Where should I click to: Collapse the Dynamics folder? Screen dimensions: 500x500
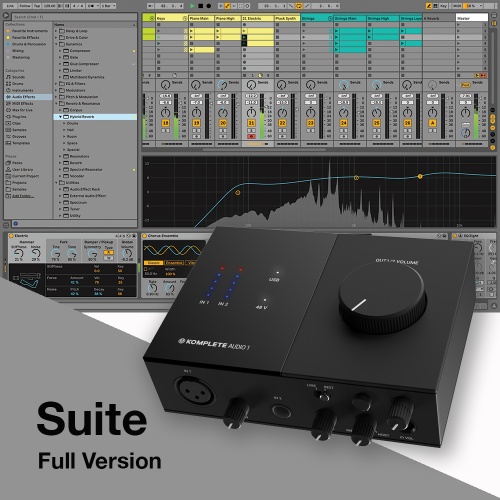[56, 44]
